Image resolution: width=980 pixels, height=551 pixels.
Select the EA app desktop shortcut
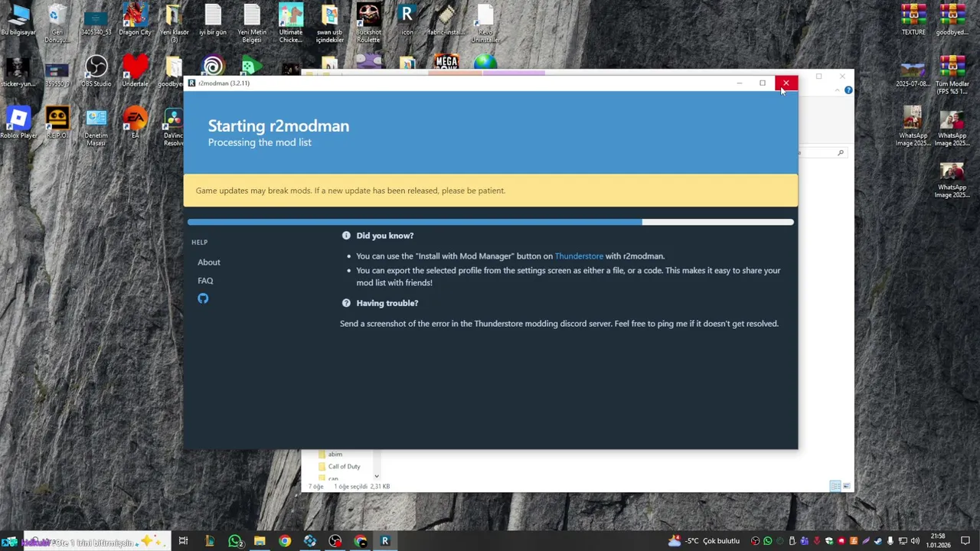pyautogui.click(x=135, y=122)
